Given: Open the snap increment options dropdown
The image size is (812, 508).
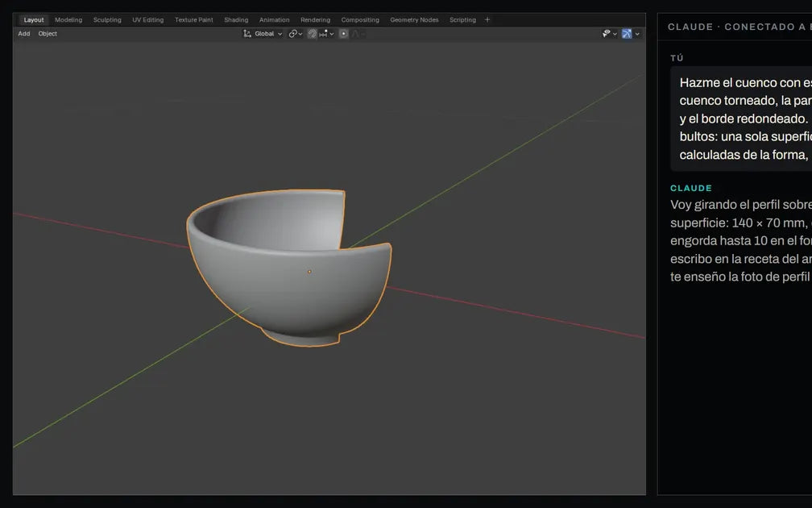Looking at the screenshot, I should [x=327, y=34].
